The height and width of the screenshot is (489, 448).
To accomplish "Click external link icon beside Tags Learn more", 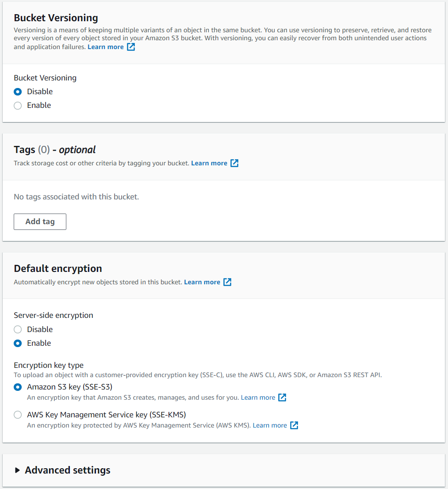I will (234, 163).
